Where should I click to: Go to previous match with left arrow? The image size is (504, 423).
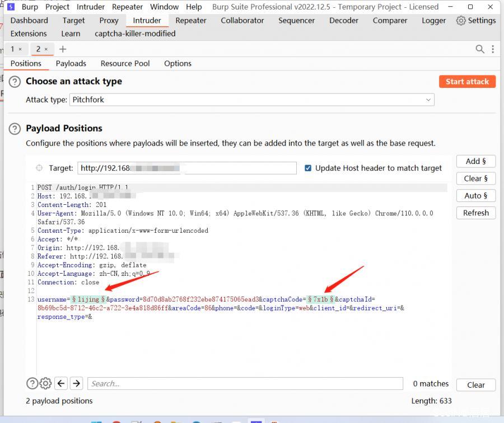tap(61, 383)
